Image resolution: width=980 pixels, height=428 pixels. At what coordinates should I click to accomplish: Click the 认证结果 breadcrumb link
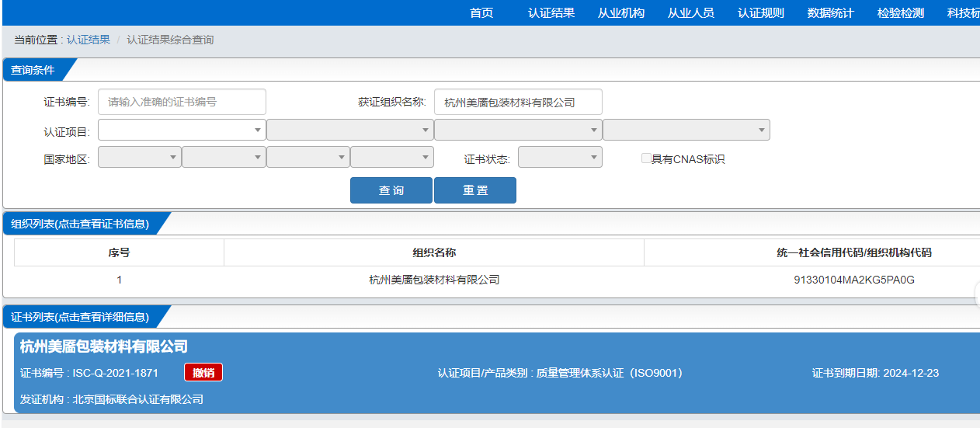point(89,40)
